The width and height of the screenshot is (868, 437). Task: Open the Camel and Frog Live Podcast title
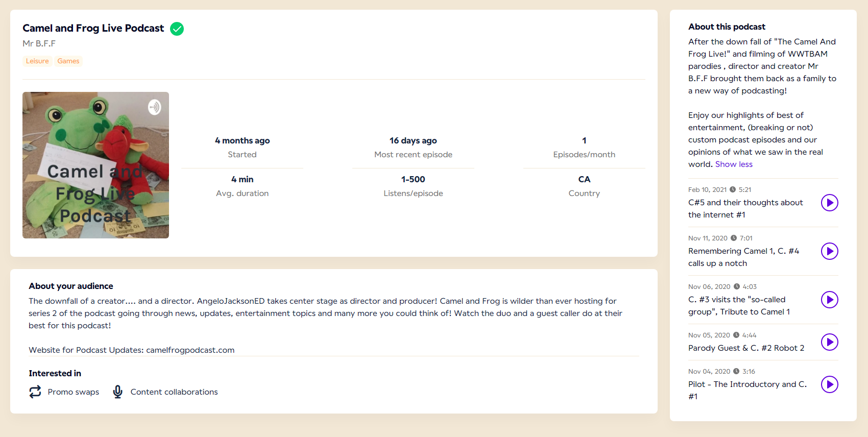93,28
